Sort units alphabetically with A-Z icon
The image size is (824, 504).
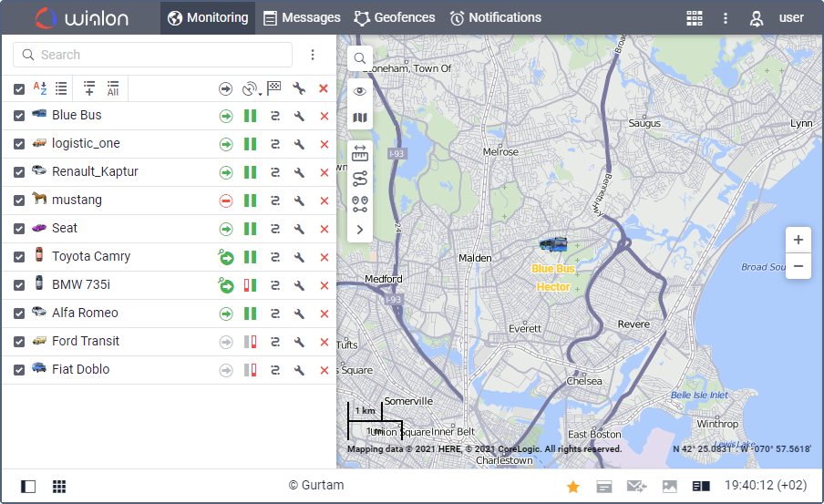40,88
